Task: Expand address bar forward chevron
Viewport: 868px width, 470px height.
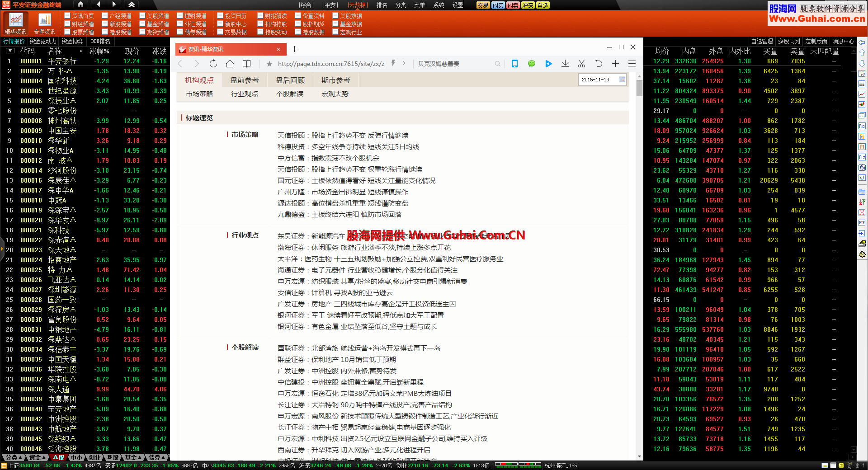Action: [404, 63]
